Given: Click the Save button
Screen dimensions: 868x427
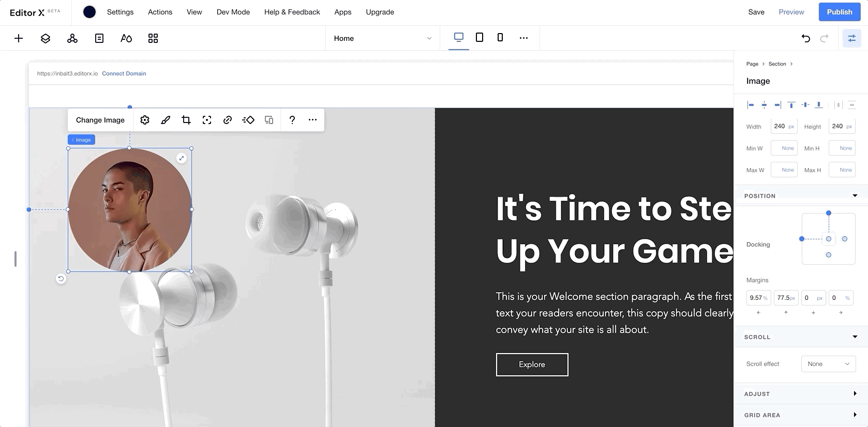Looking at the screenshot, I should pos(756,12).
